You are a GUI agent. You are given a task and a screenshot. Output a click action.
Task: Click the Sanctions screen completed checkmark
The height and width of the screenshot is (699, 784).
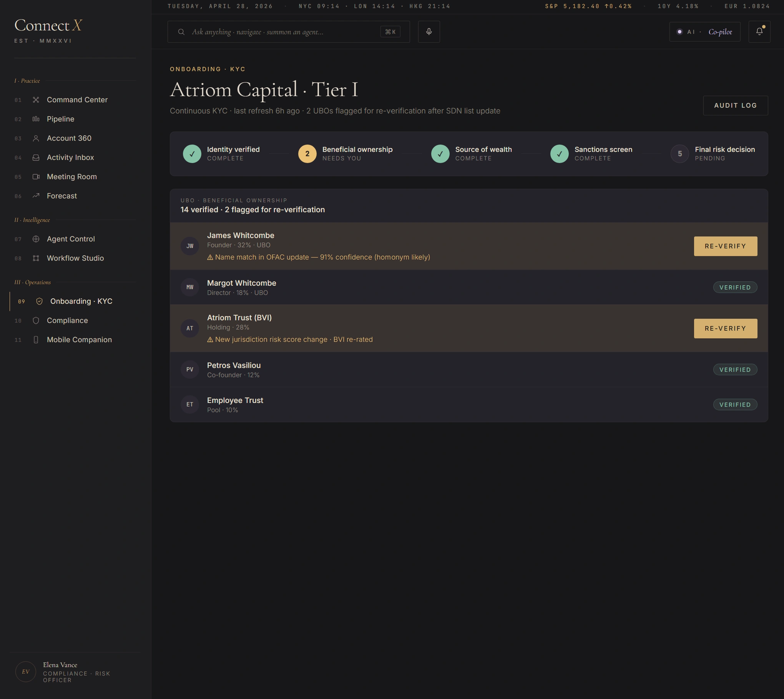(559, 153)
